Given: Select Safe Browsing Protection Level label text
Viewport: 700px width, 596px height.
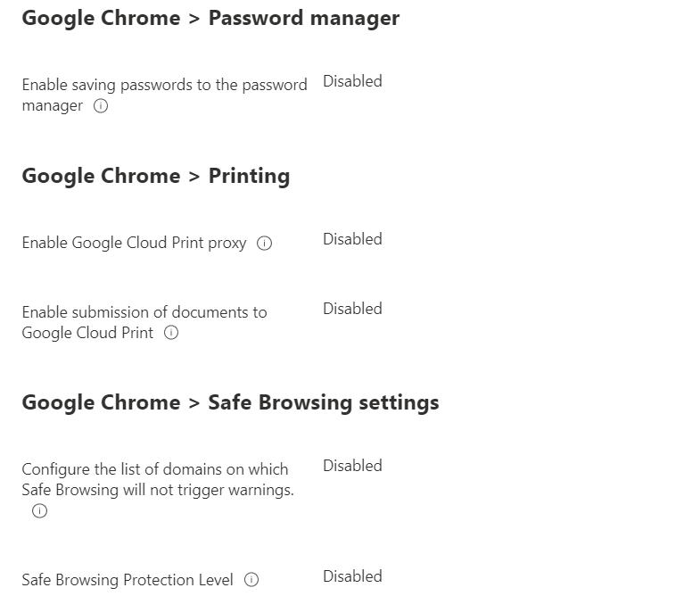Looking at the screenshot, I should pyautogui.click(x=128, y=579).
